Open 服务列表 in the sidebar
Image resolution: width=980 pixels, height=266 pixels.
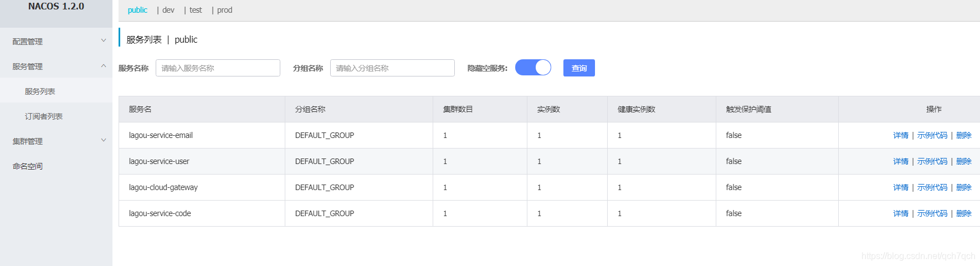pos(40,91)
